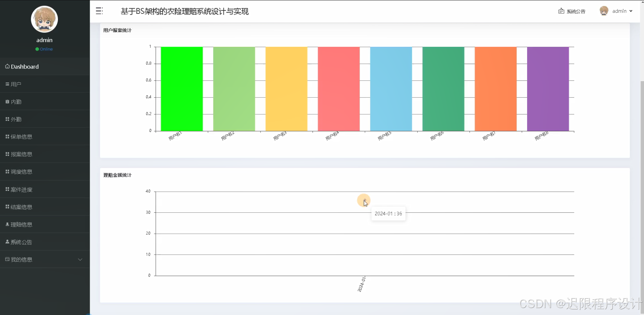Open the 保单信息 menu item
Image resolution: width=644 pixels, height=315 pixels.
click(x=45, y=137)
